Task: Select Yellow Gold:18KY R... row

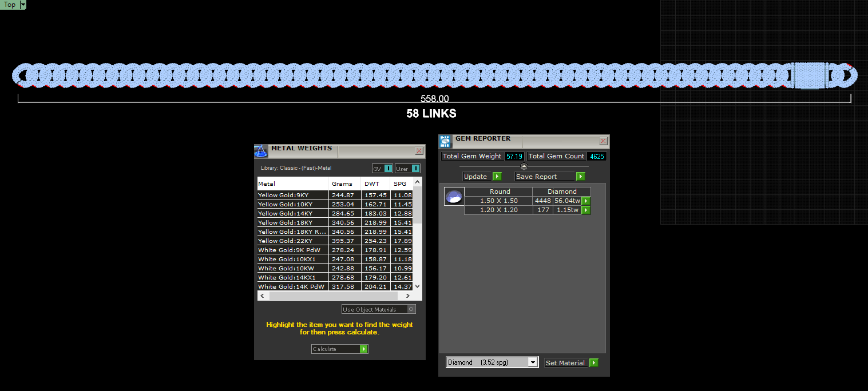Action: [335, 232]
